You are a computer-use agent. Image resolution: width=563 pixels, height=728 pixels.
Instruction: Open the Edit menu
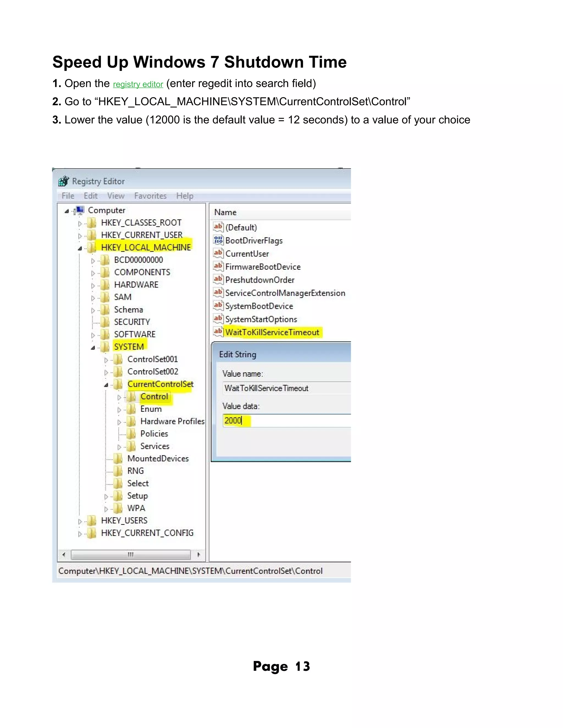pyautogui.click(x=91, y=196)
